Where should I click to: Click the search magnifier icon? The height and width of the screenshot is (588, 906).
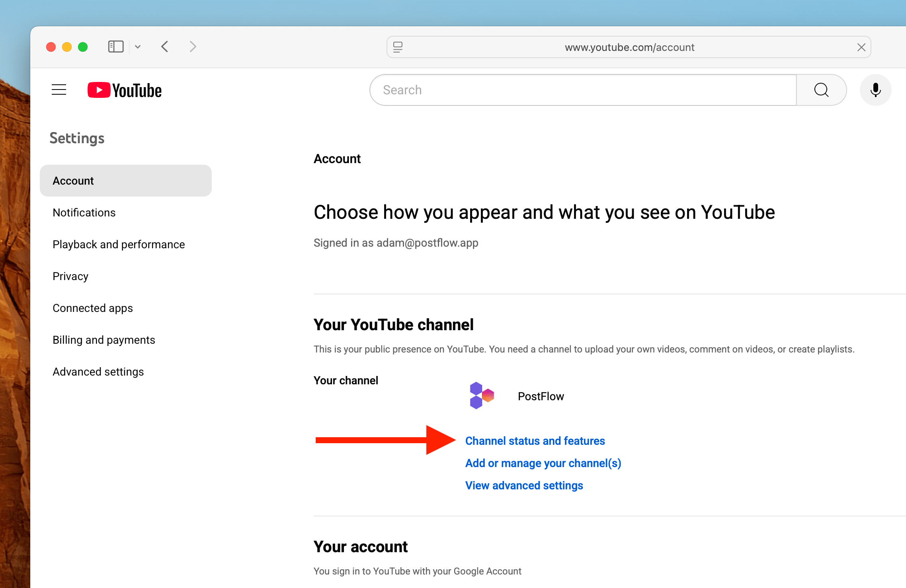[x=821, y=90]
